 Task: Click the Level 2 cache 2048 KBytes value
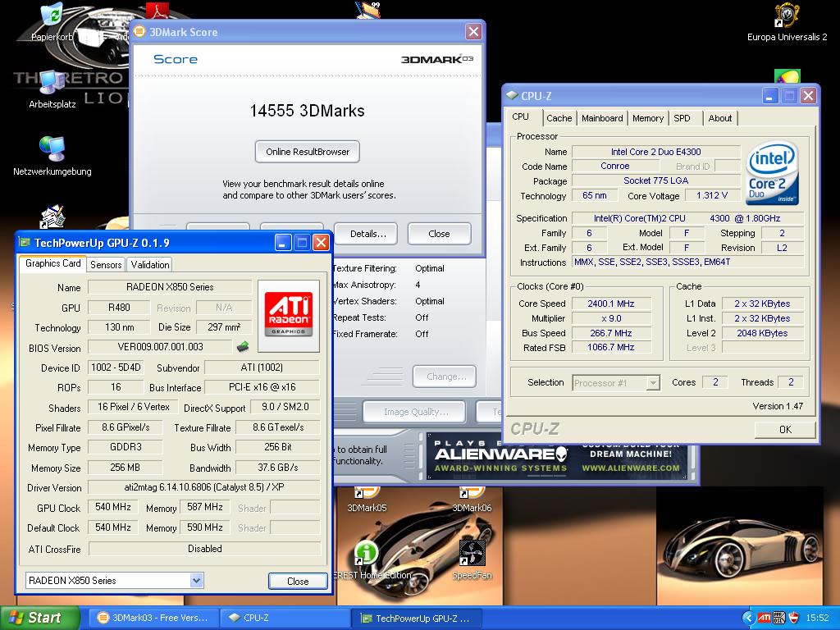click(762, 333)
